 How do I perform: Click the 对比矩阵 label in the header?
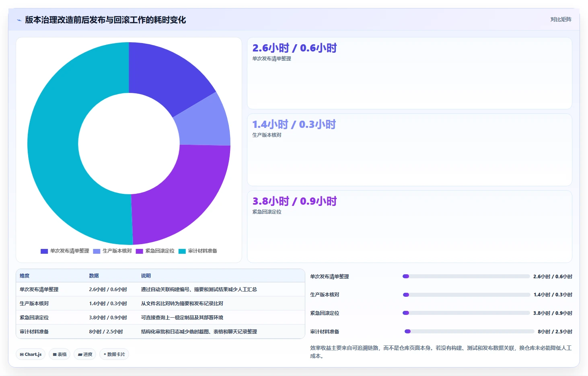coord(561,19)
